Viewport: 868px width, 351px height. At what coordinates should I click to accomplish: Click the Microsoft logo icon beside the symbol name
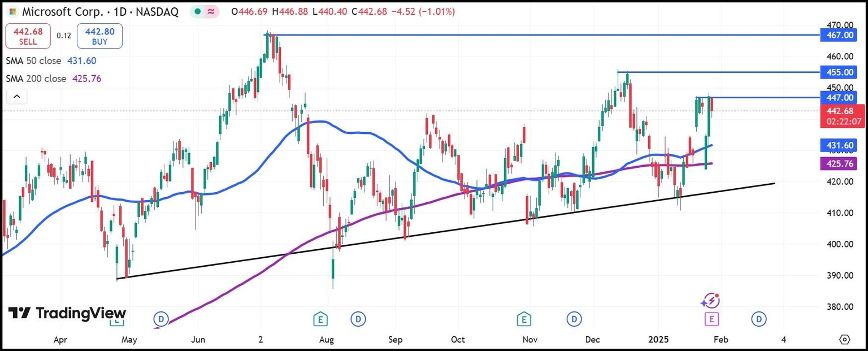(x=12, y=11)
